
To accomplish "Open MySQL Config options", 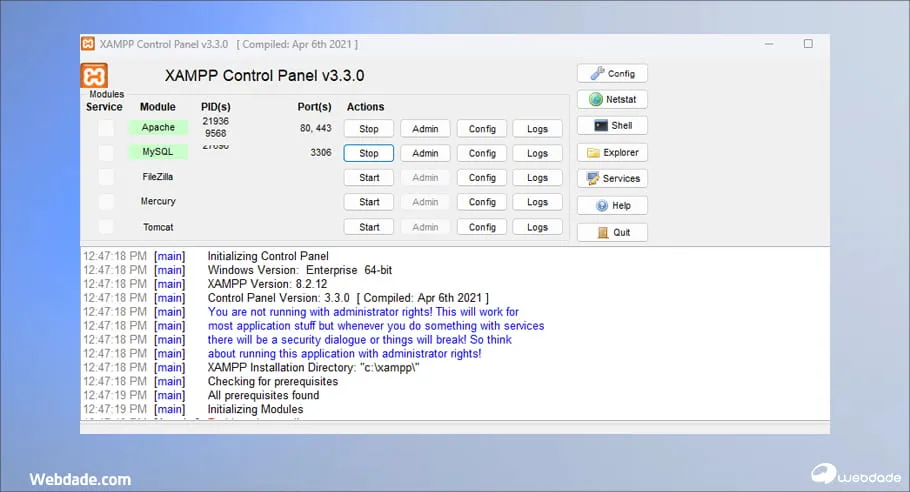I will [482, 153].
